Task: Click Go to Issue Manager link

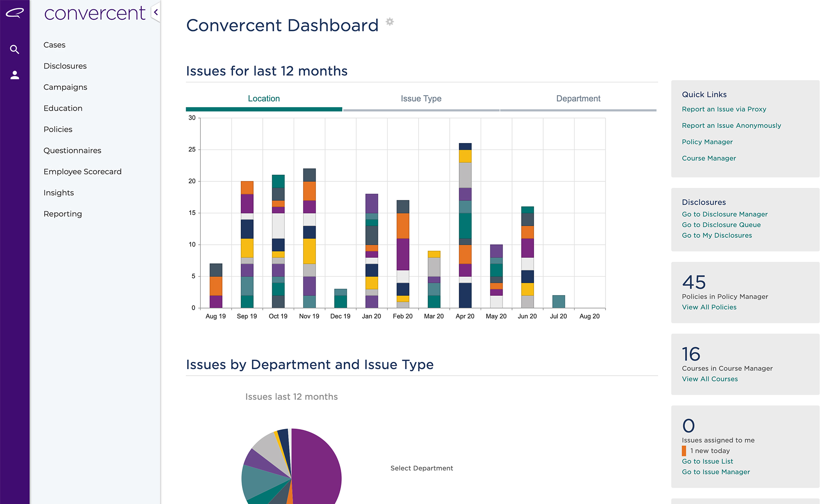Action: [716, 472]
